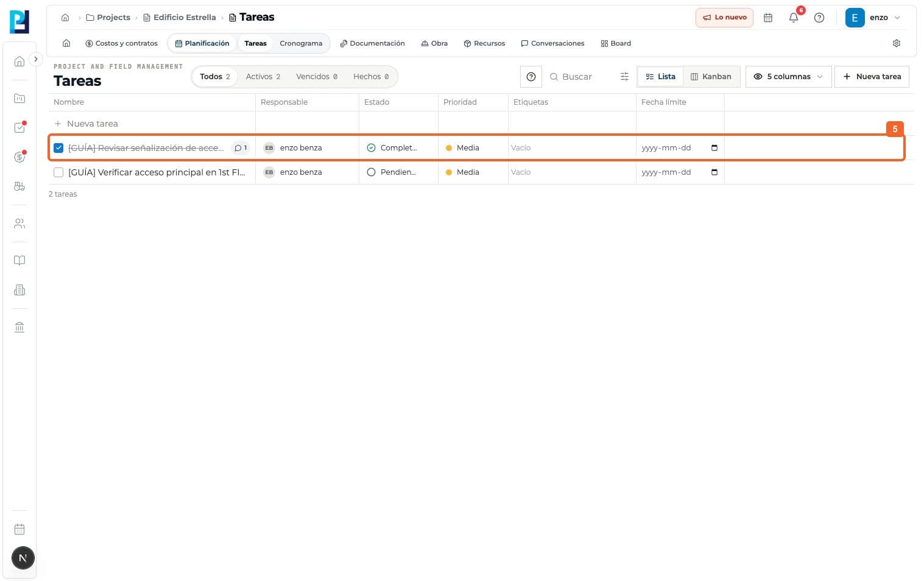Open the sidebar machinery equipment icon
The width and height of the screenshot is (924, 581).
pos(19,186)
